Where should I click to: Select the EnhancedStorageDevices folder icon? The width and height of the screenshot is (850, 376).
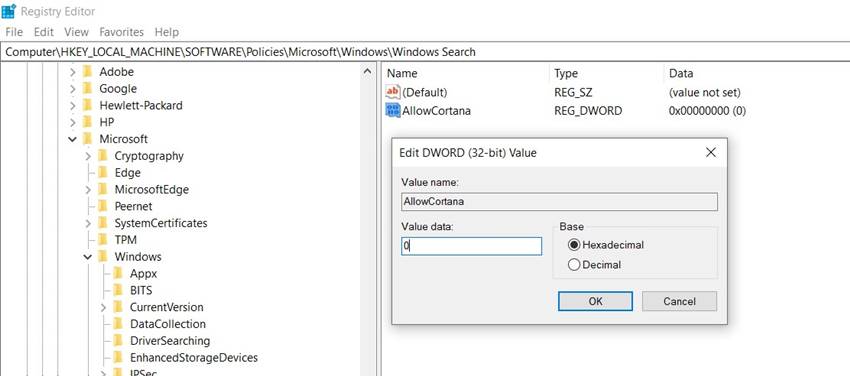pyautogui.click(x=118, y=358)
